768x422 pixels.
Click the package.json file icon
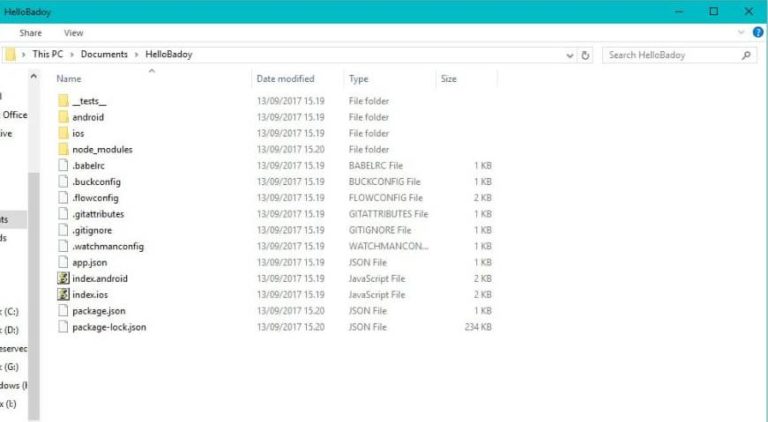pyautogui.click(x=63, y=311)
